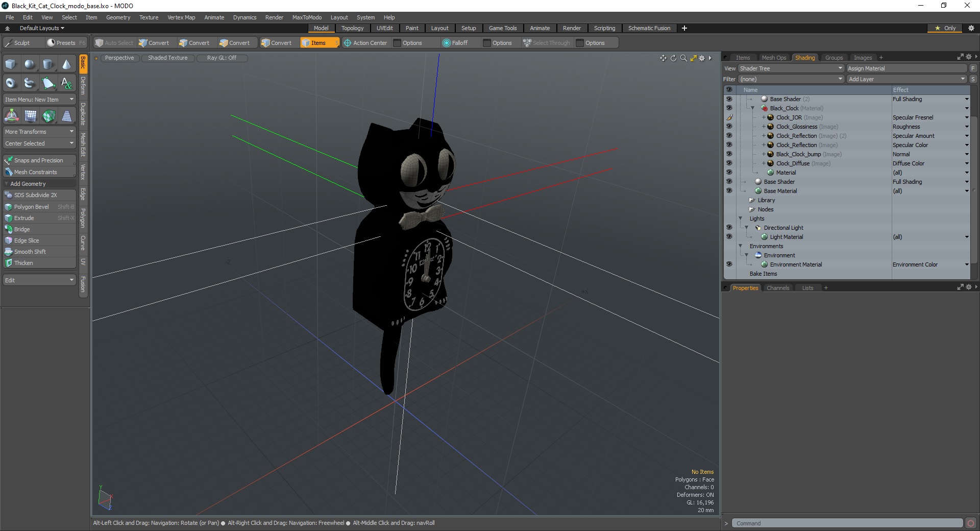Collapse the Lights section
This screenshot has width=980, height=531.
point(741,219)
